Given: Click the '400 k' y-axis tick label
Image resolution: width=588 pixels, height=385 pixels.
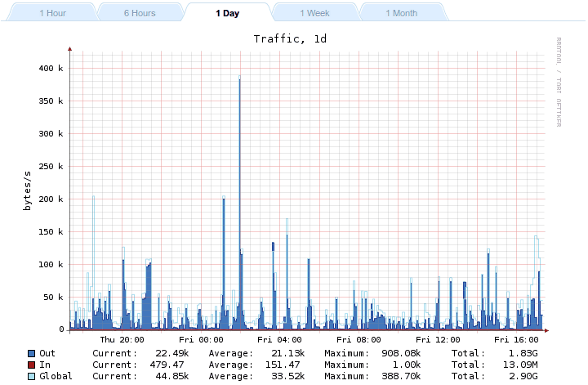Looking at the screenshot, I should click(49, 69).
